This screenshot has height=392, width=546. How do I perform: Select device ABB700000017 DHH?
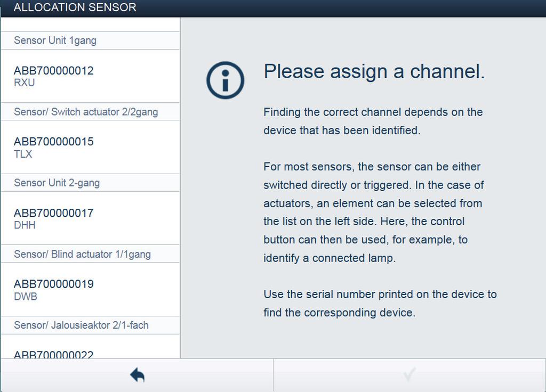click(x=90, y=218)
